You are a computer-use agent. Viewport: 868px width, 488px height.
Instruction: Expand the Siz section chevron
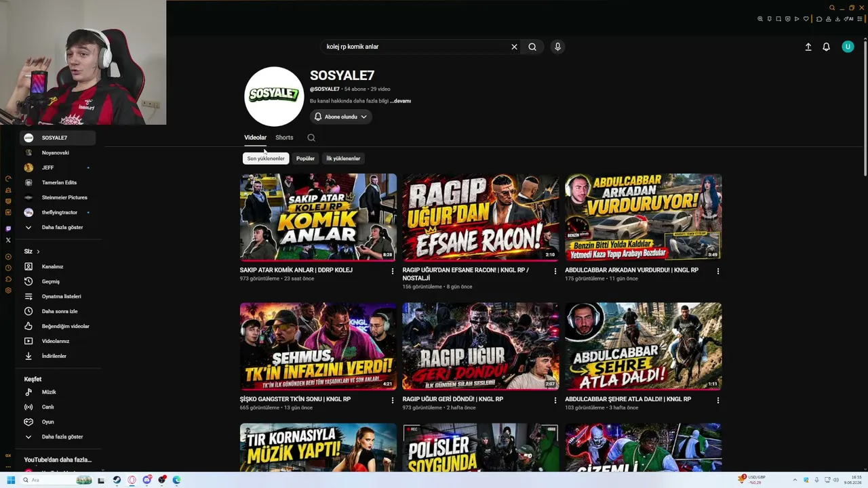click(38, 251)
